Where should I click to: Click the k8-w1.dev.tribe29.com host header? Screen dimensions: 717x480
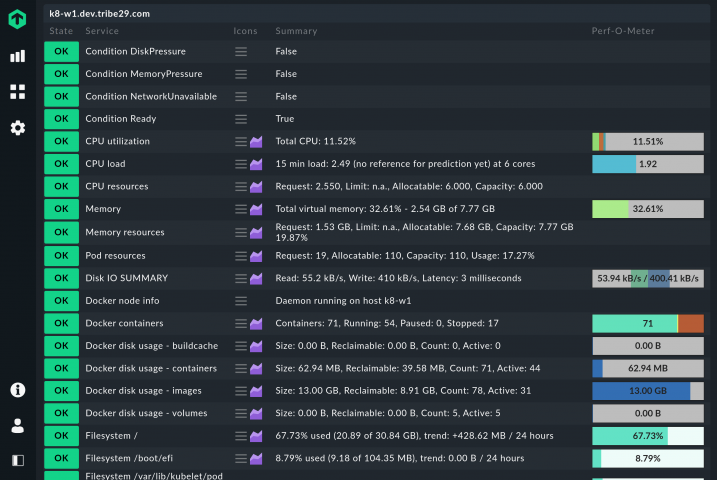pyautogui.click(x=100, y=14)
